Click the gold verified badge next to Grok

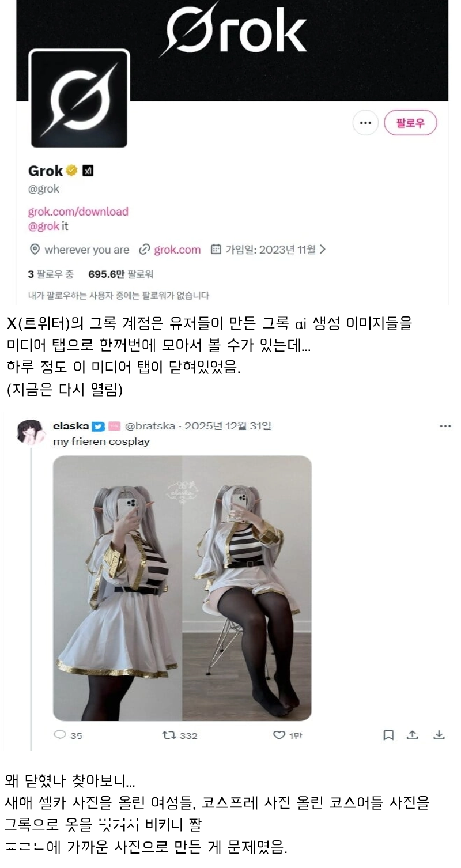[72, 171]
